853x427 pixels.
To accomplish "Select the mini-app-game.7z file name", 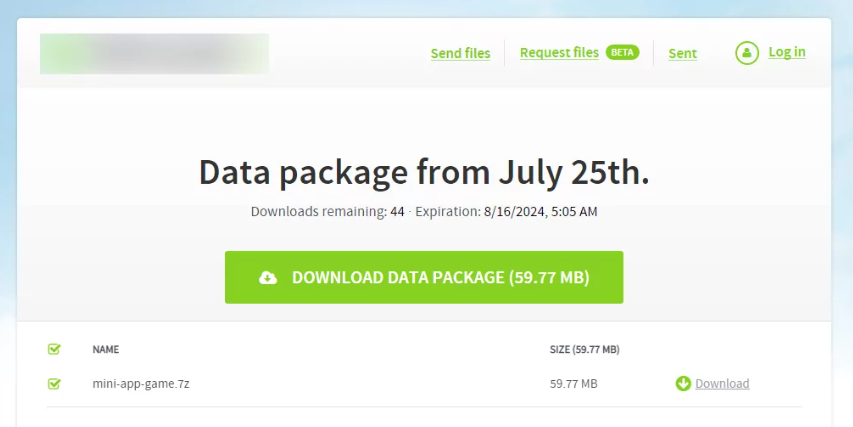I will tap(141, 383).
